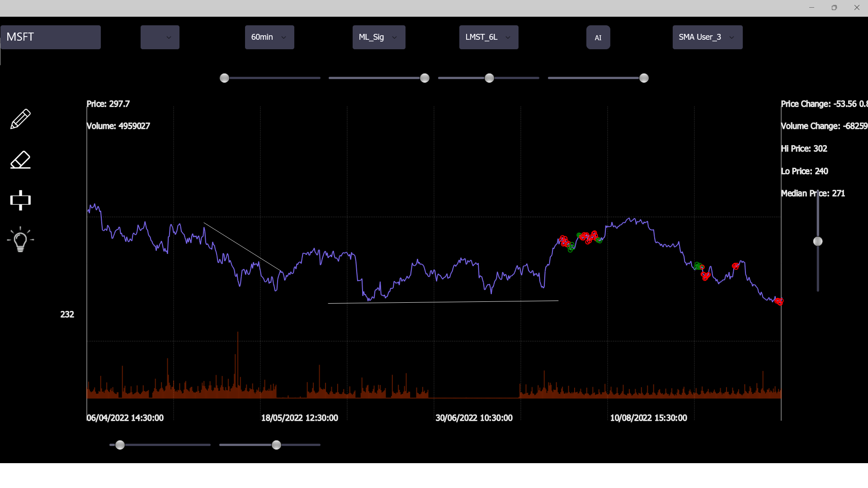Click the 18/05/2022 12:30:00 date label
The width and height of the screenshot is (868, 488).
tap(299, 418)
